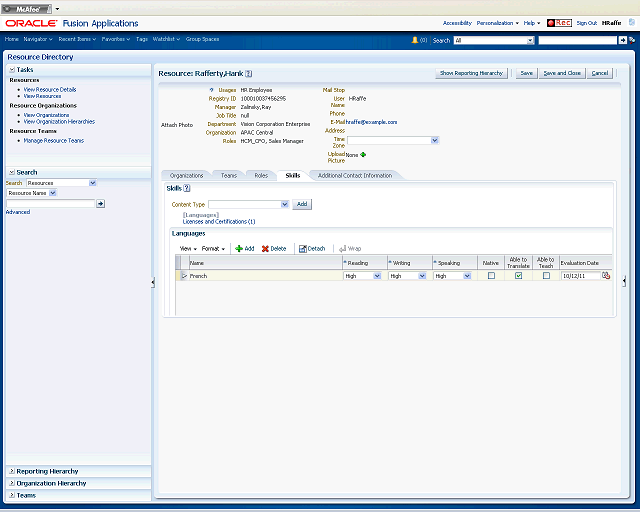The width and height of the screenshot is (640, 512).
Task: Click Save and Close
Action: click(x=562, y=73)
